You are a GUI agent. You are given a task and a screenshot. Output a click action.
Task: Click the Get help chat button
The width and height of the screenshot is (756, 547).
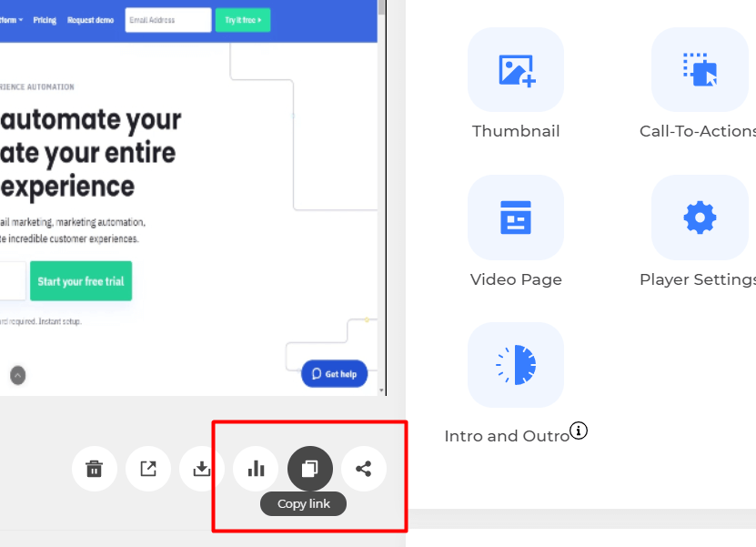pos(334,374)
